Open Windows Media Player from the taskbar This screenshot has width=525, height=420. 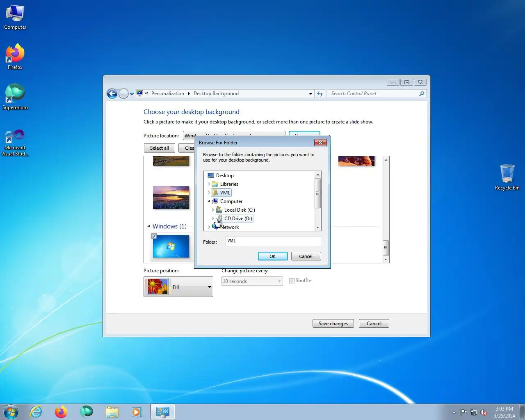pyautogui.click(x=137, y=412)
